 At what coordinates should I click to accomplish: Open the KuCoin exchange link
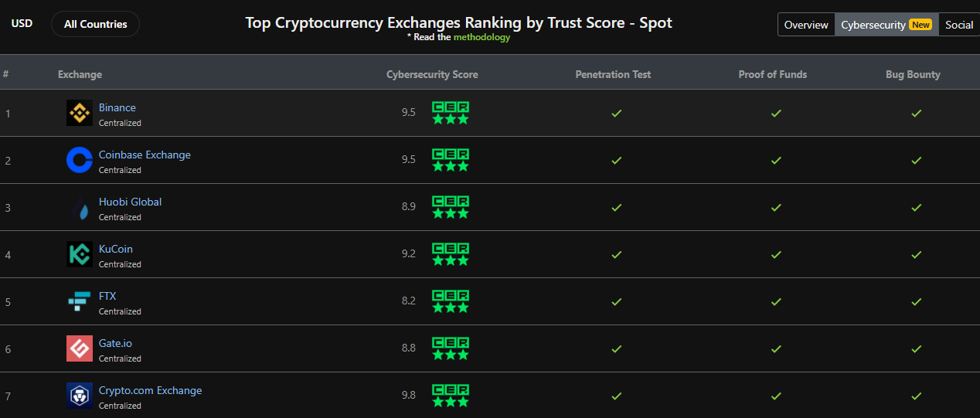[116, 249]
